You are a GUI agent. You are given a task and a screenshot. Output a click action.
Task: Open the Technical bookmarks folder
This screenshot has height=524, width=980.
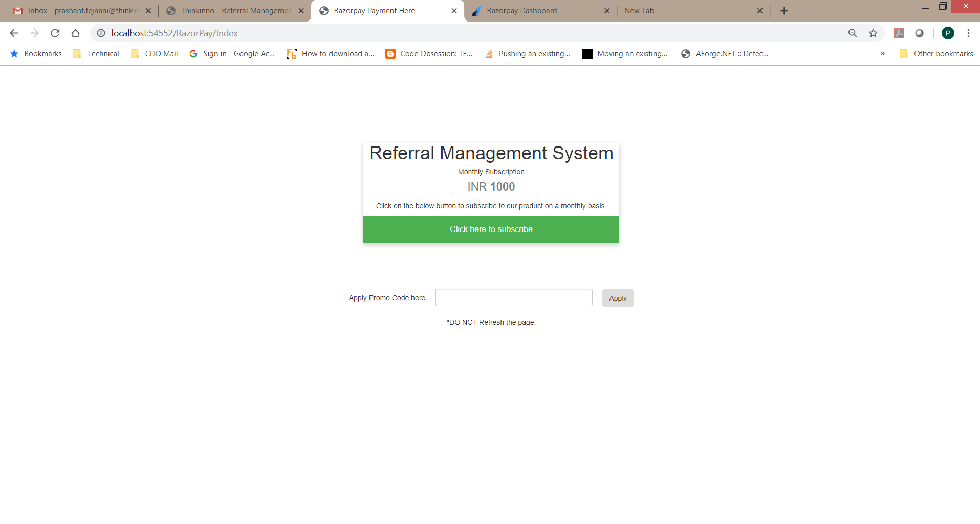tap(96, 54)
